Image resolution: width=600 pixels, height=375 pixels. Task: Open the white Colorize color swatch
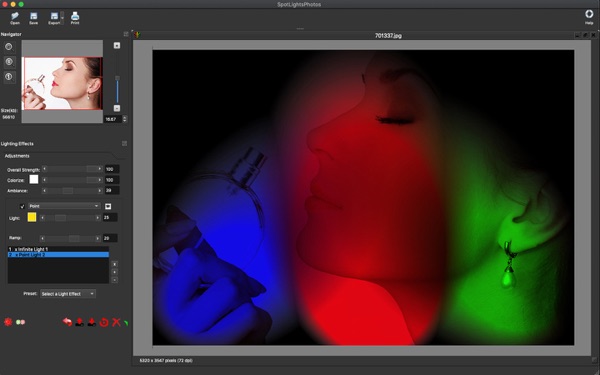[34, 179]
